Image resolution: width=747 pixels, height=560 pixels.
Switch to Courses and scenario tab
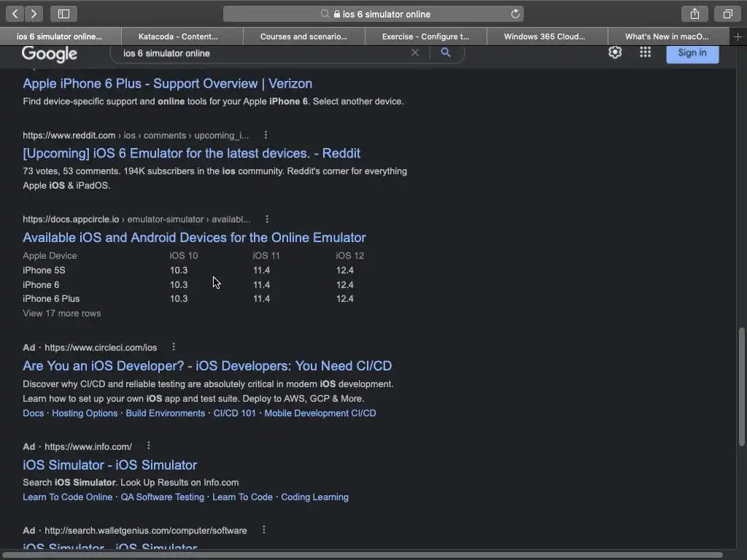point(304,36)
